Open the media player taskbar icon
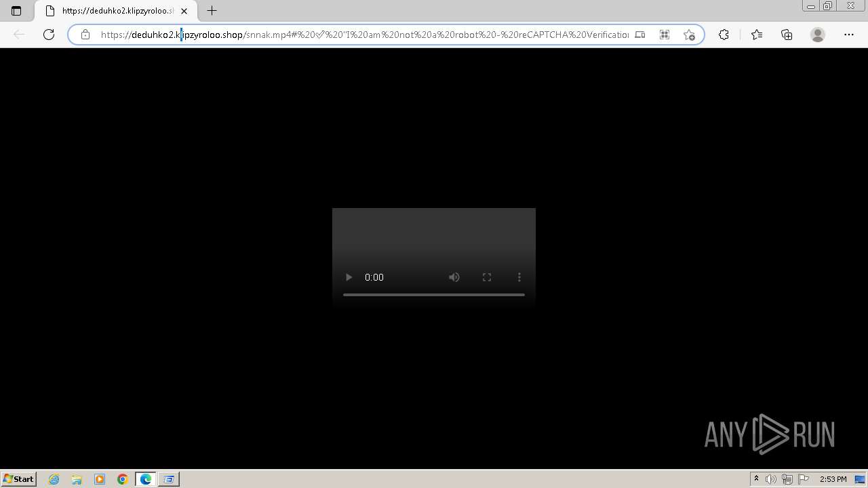 (x=100, y=479)
